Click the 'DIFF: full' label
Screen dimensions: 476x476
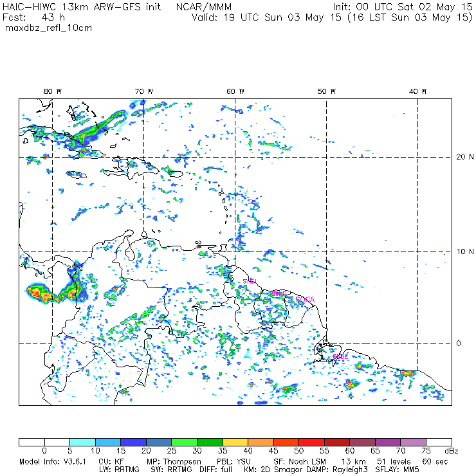216,470
